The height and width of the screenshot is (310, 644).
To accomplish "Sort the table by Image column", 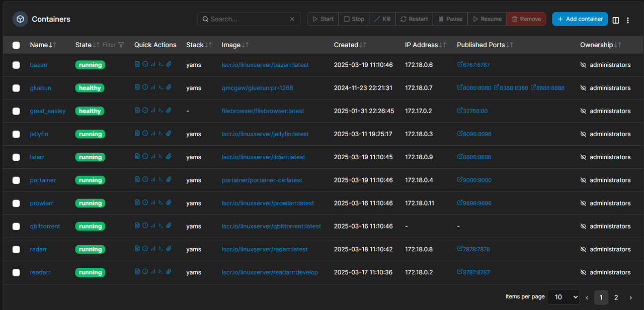I will pos(235,45).
